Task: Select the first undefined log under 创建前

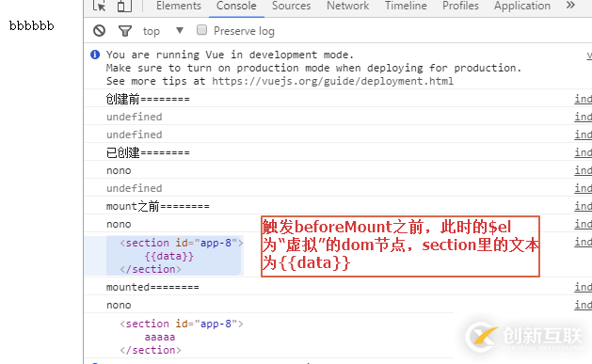Action: click(x=134, y=117)
